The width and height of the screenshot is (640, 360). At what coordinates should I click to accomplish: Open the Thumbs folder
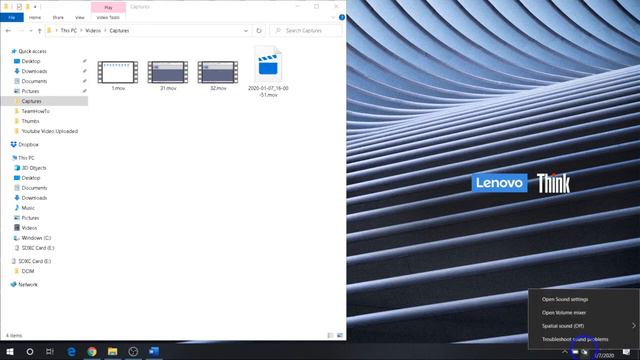[30, 121]
